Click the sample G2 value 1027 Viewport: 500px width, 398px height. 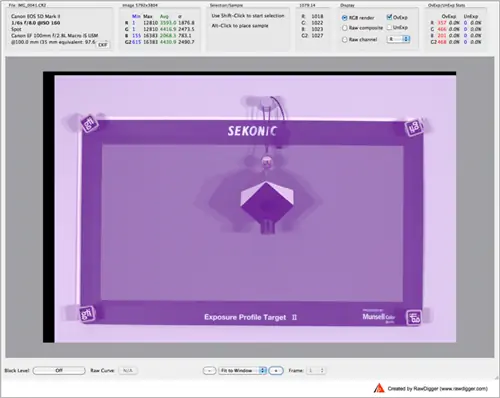[x=317, y=35]
